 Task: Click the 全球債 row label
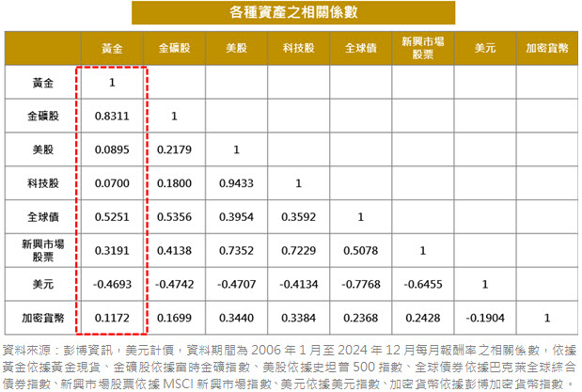pyautogui.click(x=41, y=217)
